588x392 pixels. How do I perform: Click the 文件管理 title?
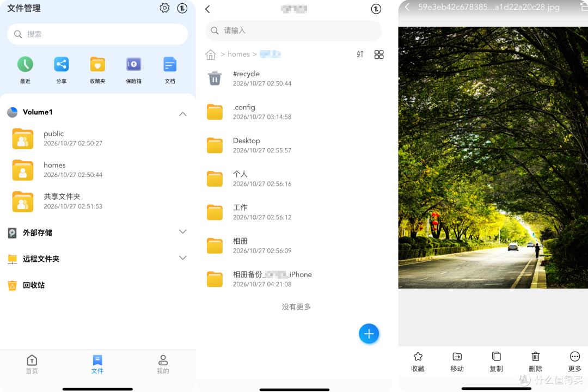click(24, 8)
